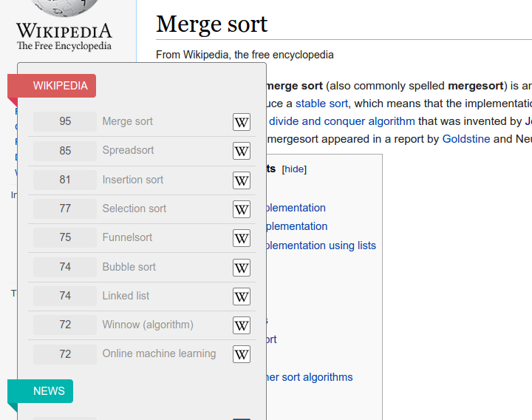Follow the 'stable sort' link
Screen dimensions: 532x420
coord(321,104)
